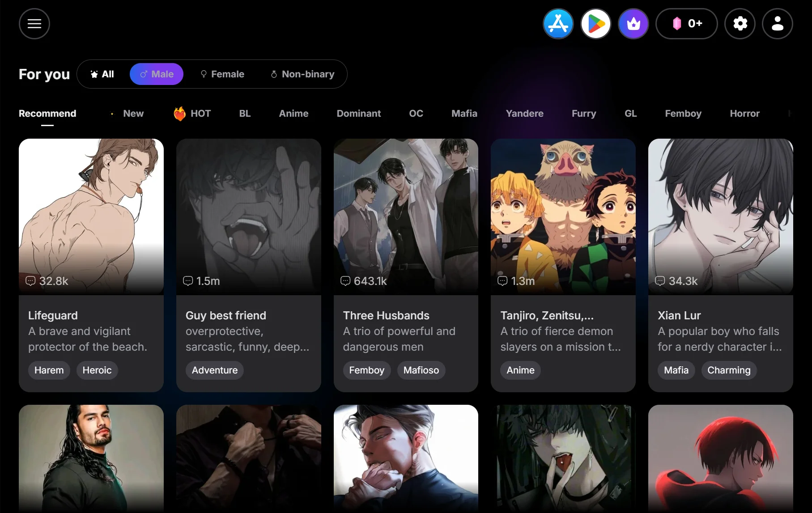The image size is (812, 513).
Task: Select the Female gender filter
Action: [x=222, y=74]
